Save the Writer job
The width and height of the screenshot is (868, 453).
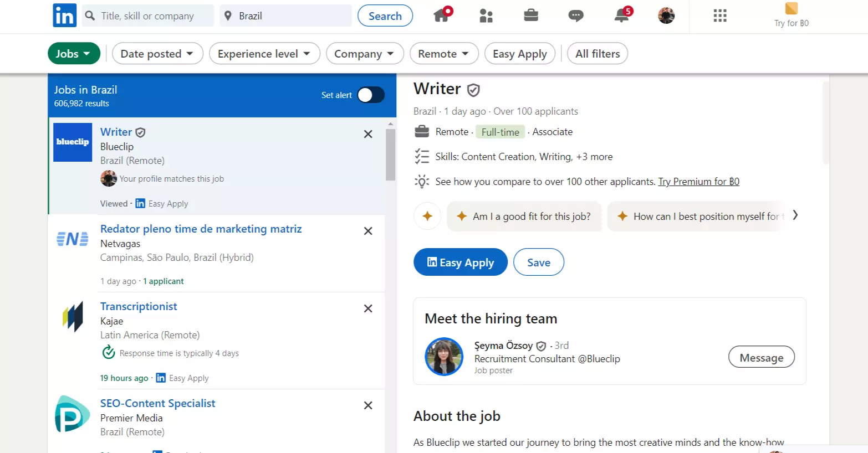[539, 262]
